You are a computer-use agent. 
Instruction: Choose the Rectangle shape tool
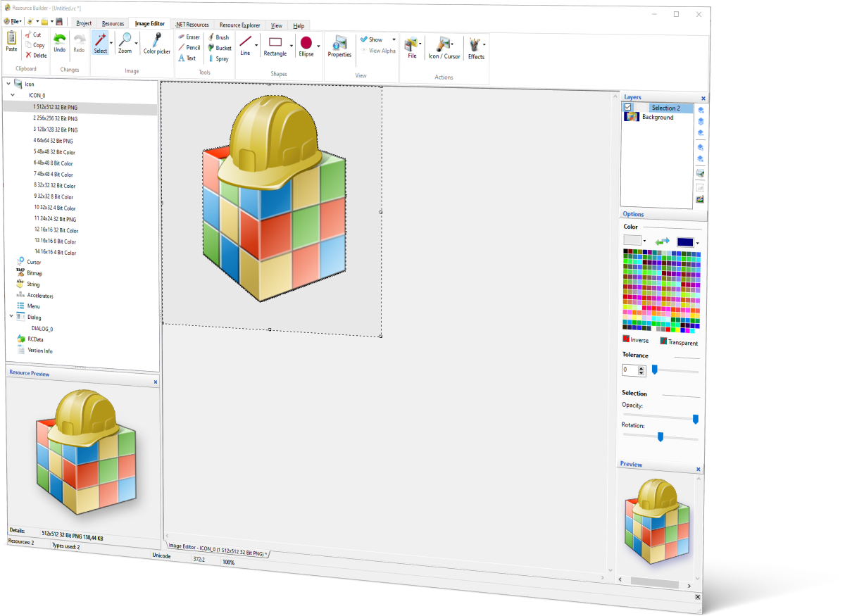point(275,46)
